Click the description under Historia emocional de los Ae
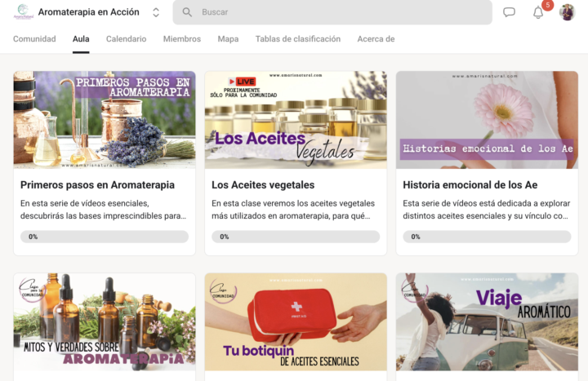The image size is (588, 381). (487, 210)
